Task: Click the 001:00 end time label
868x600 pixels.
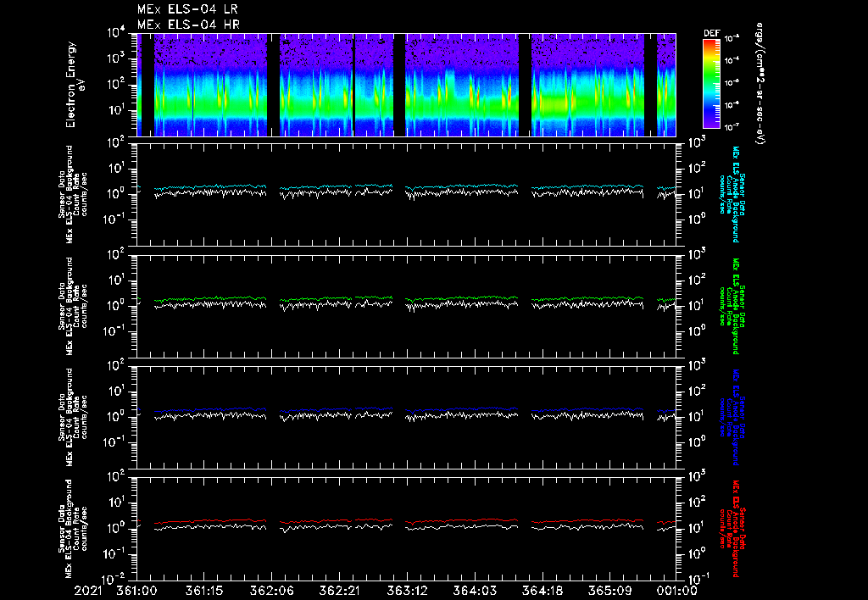Action: click(676, 589)
